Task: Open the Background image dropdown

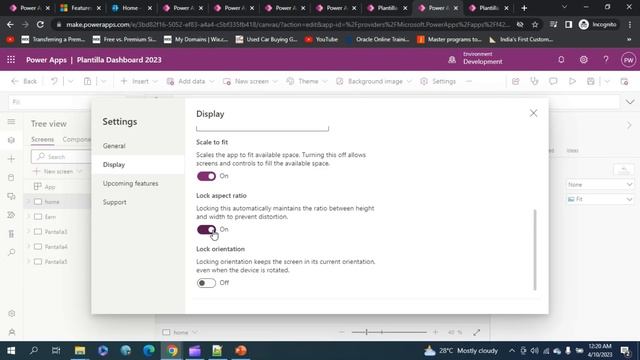Action: [373, 81]
